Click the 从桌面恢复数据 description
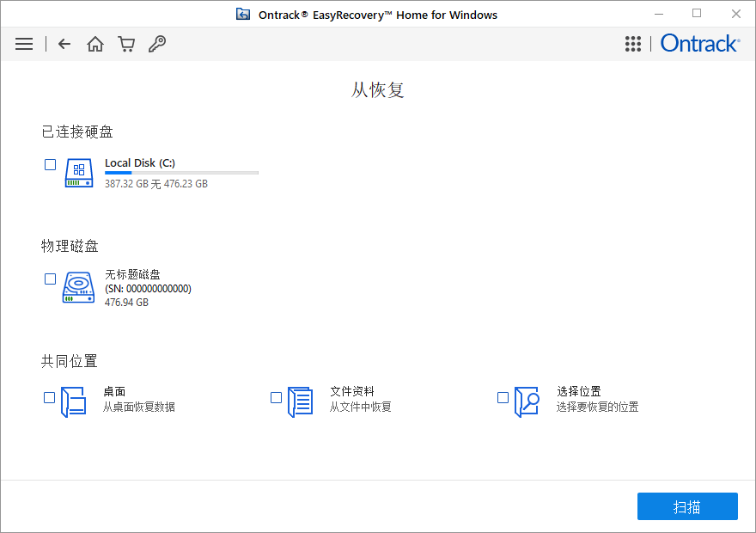756x533 pixels. 139,407
